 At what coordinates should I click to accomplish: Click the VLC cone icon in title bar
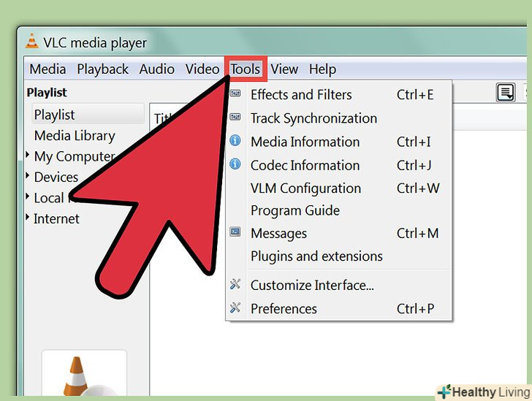tap(32, 41)
